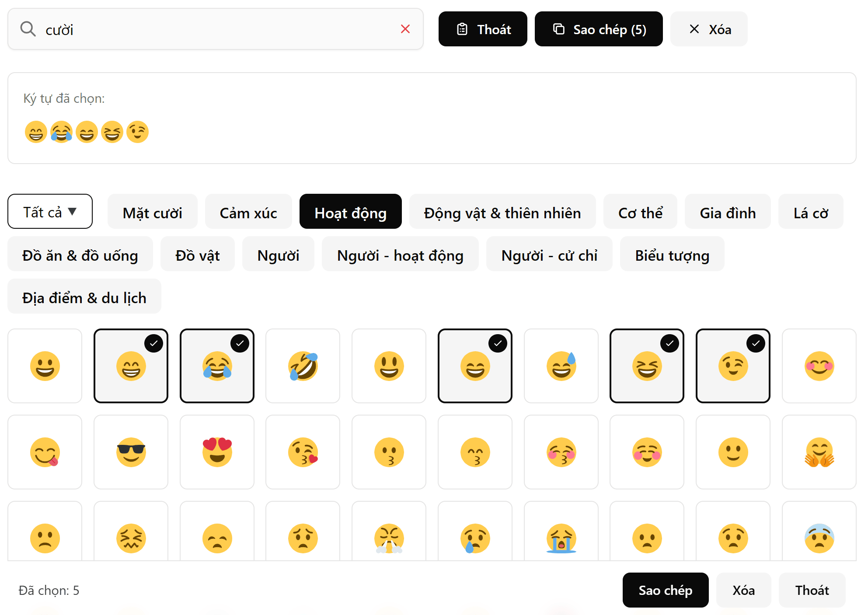868x615 pixels.
Task: Select the heart-eyes emoji
Action: [217, 452]
